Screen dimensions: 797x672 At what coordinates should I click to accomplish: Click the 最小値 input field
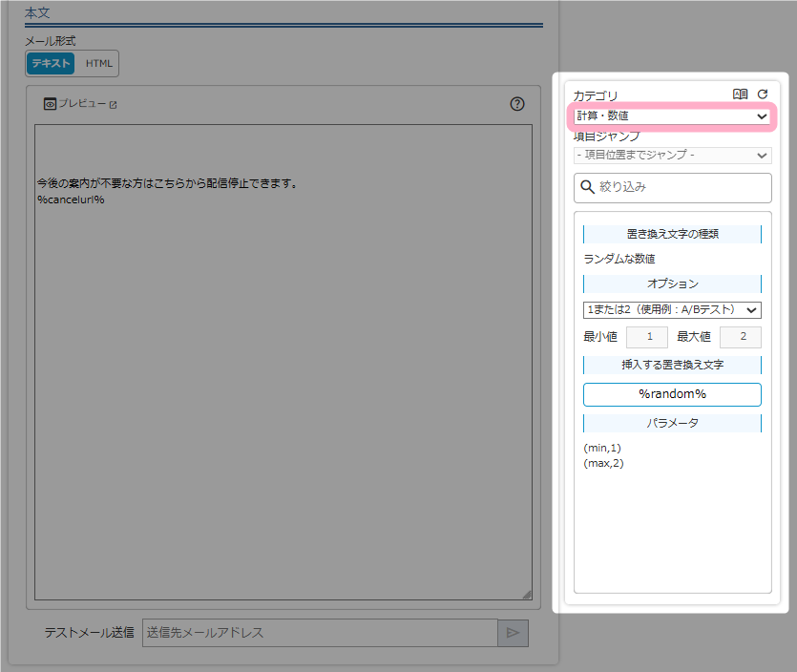(647, 337)
